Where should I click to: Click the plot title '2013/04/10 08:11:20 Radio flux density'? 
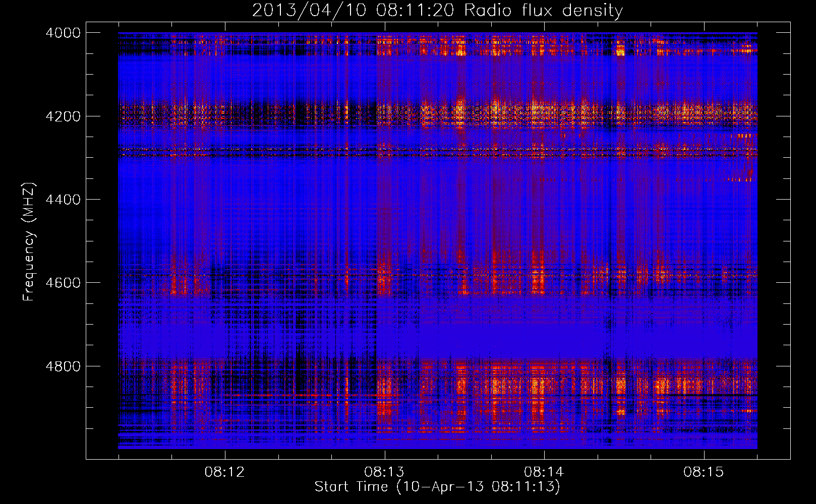point(437,10)
